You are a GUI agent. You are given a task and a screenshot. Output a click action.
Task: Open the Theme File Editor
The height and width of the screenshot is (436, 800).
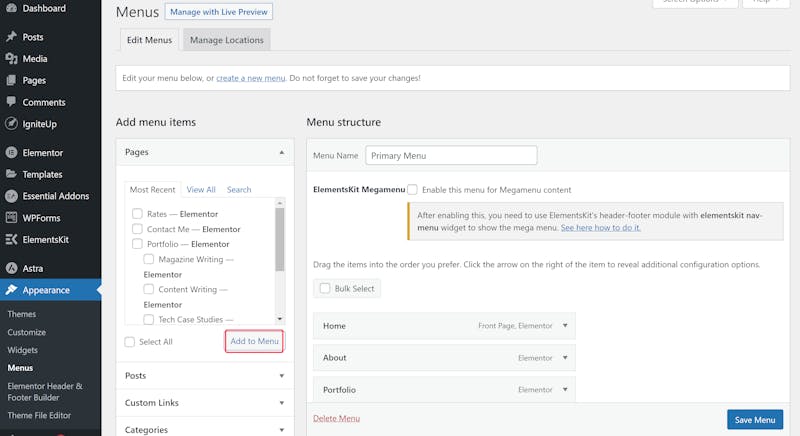coord(39,415)
